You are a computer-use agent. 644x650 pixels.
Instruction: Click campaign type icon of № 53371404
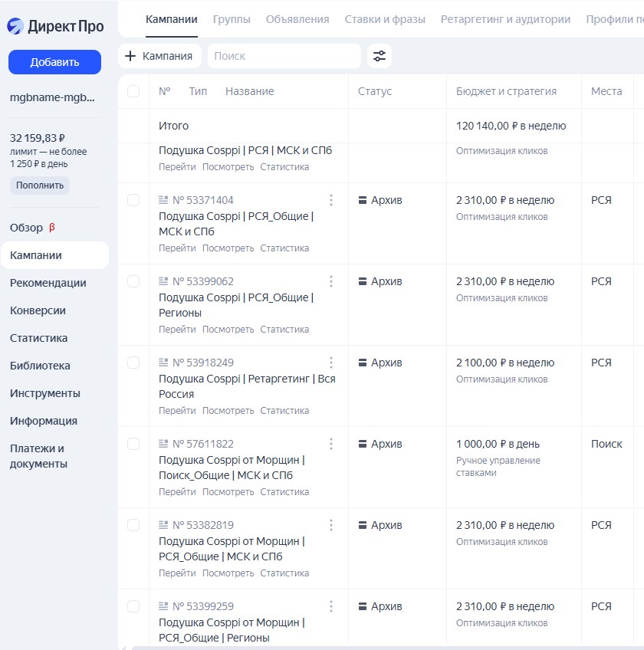(x=163, y=200)
